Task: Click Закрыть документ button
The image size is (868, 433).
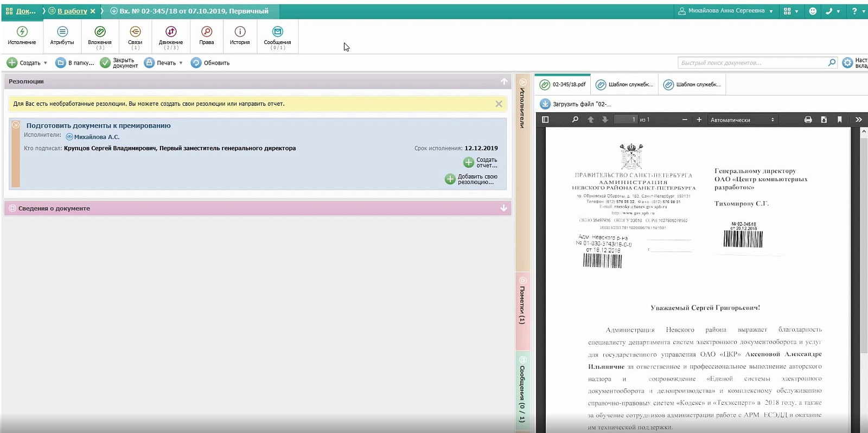Action: point(119,63)
